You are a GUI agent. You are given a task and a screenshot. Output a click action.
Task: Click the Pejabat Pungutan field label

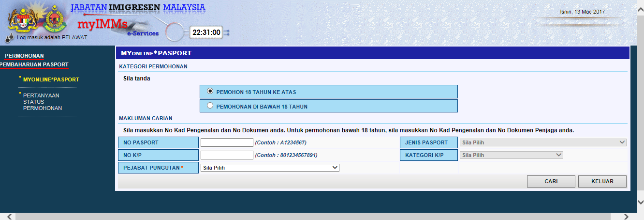158,168
